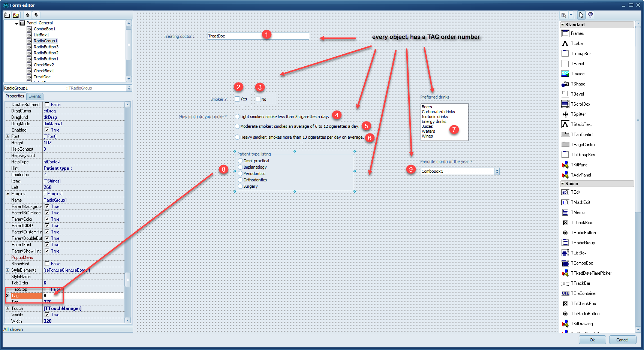The height and width of the screenshot is (350, 644).
Task: Collapse the Standard palette section
Action: 562,25
